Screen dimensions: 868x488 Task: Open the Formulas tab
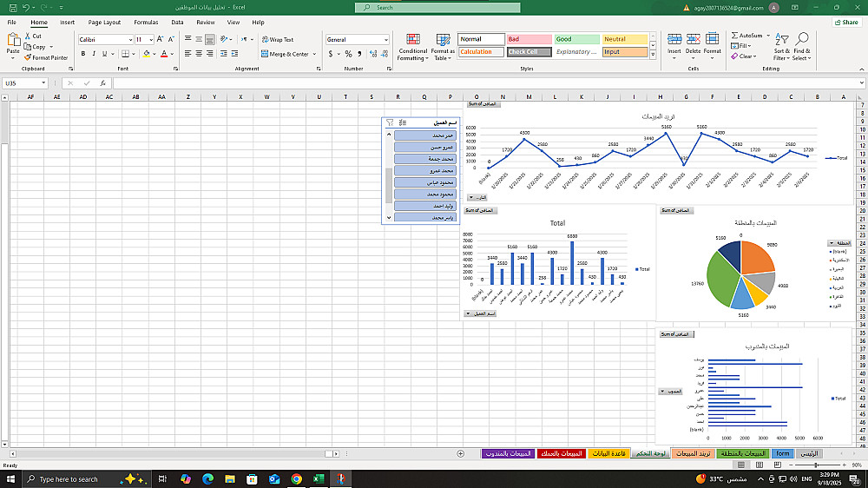coord(146,23)
